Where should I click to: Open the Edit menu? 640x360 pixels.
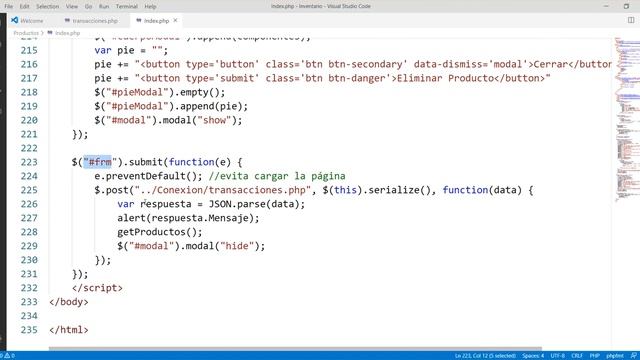[x=24, y=7]
